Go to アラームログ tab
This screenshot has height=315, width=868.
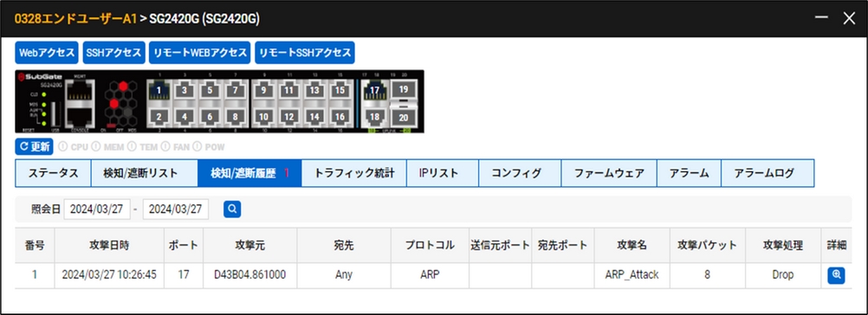pos(768,173)
